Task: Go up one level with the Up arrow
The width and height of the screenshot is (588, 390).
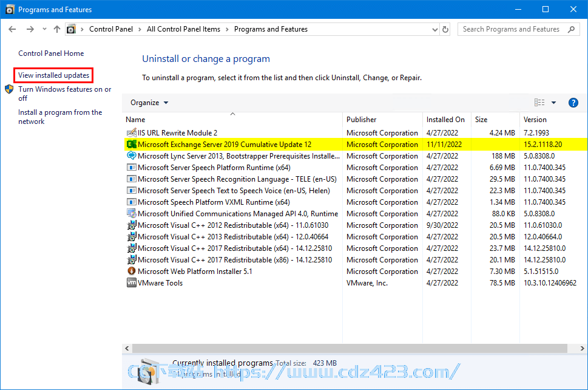Action: (57, 29)
